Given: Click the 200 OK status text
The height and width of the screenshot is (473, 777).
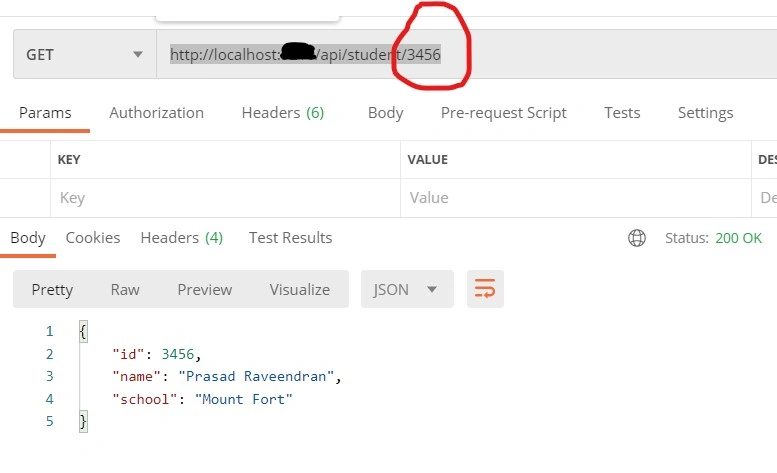Looking at the screenshot, I should click(x=738, y=238).
